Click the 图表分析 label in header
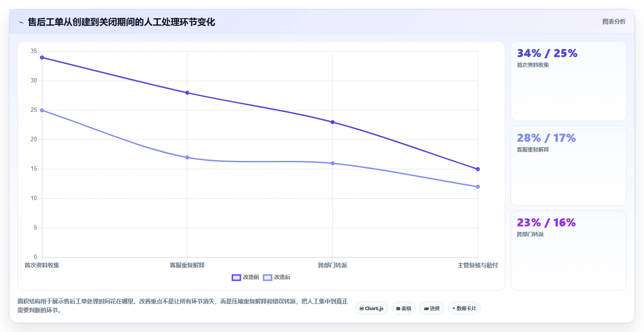Screen dimensions: 644x332 pos(614,21)
